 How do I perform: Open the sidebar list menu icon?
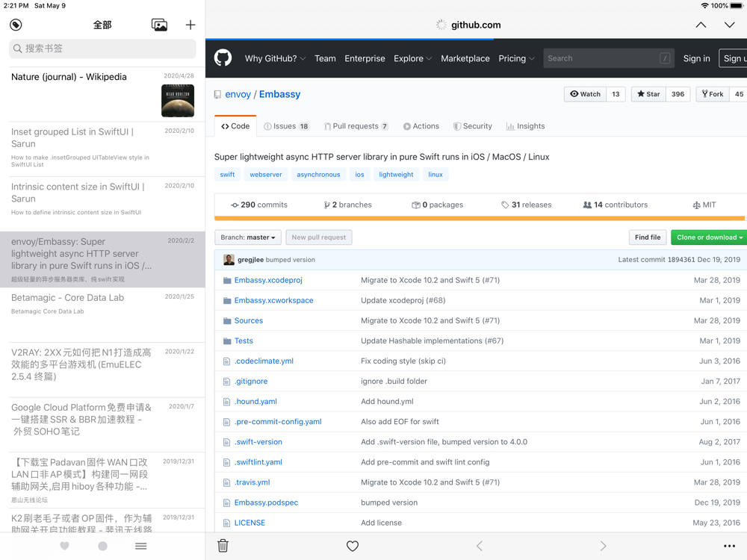click(140, 546)
